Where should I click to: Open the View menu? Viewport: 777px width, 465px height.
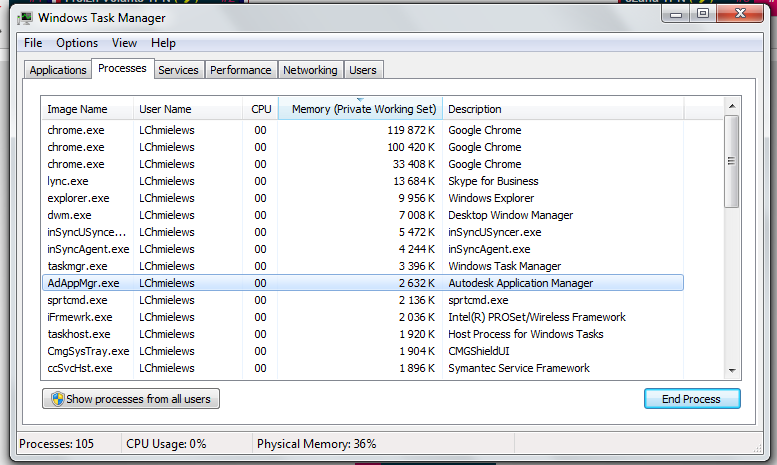coord(124,43)
